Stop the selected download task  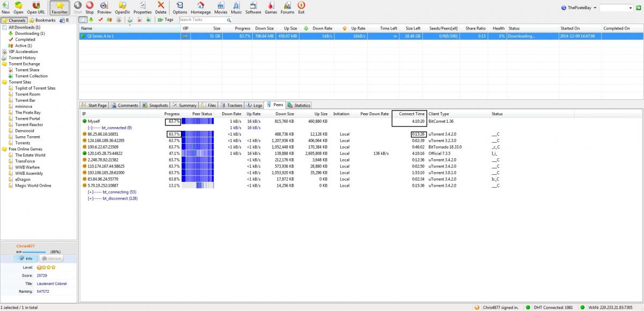[90, 5]
